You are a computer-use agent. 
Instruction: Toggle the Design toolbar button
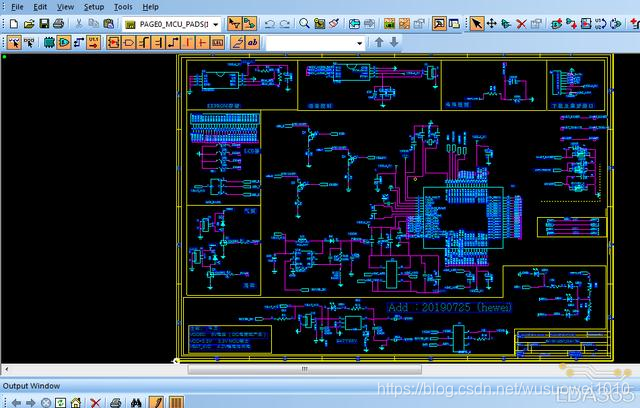[x=249, y=24]
